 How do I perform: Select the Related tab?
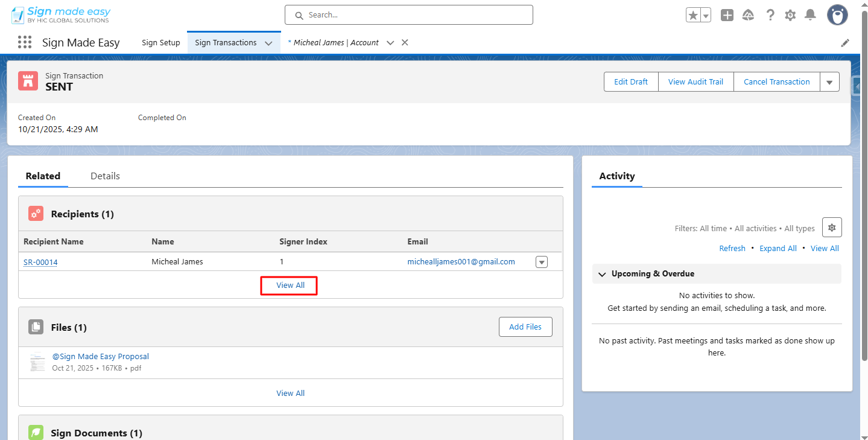coord(43,176)
